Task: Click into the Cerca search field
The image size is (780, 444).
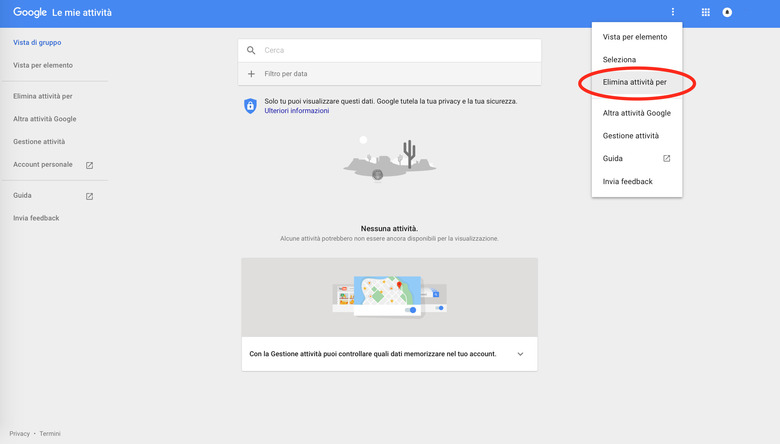Action: [x=395, y=50]
